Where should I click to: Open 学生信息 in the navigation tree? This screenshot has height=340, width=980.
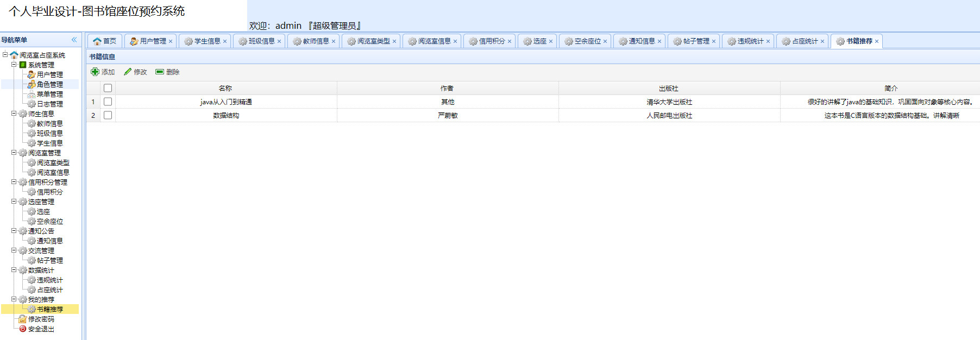tap(50, 143)
